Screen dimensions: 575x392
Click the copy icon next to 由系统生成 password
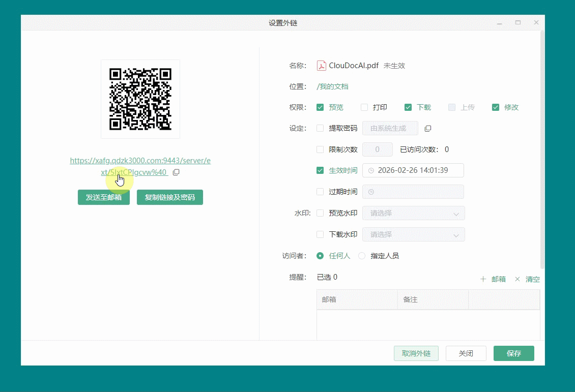point(428,129)
